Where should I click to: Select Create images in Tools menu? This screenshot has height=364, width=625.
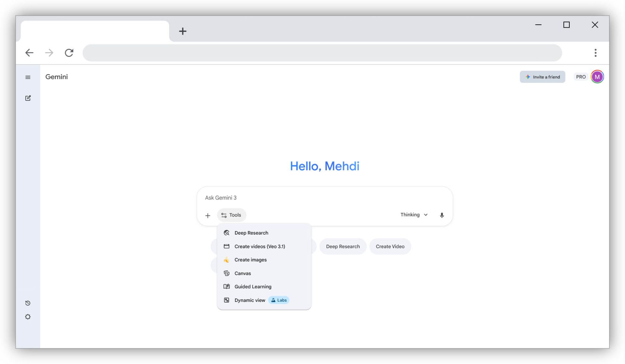point(250,260)
